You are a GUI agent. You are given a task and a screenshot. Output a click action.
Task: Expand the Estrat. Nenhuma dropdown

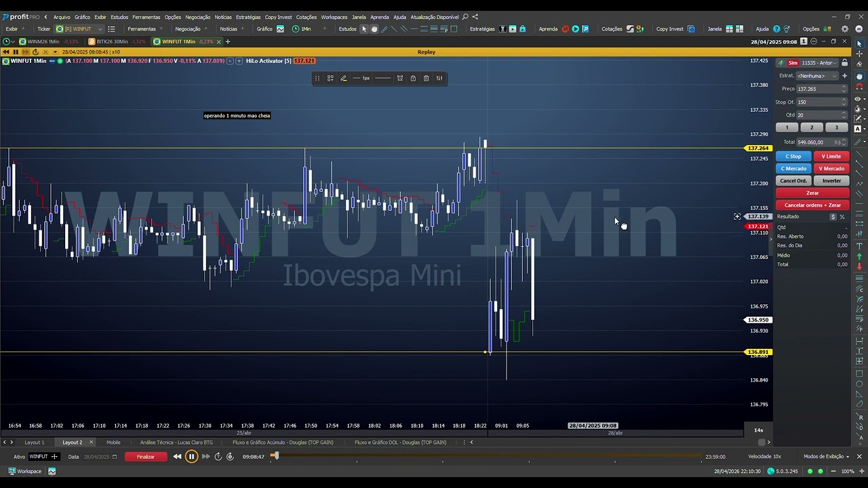pyautogui.click(x=818, y=76)
